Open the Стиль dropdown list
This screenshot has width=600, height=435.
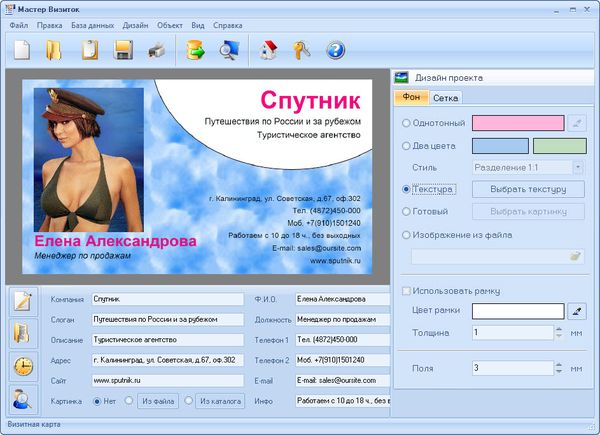[x=578, y=167]
